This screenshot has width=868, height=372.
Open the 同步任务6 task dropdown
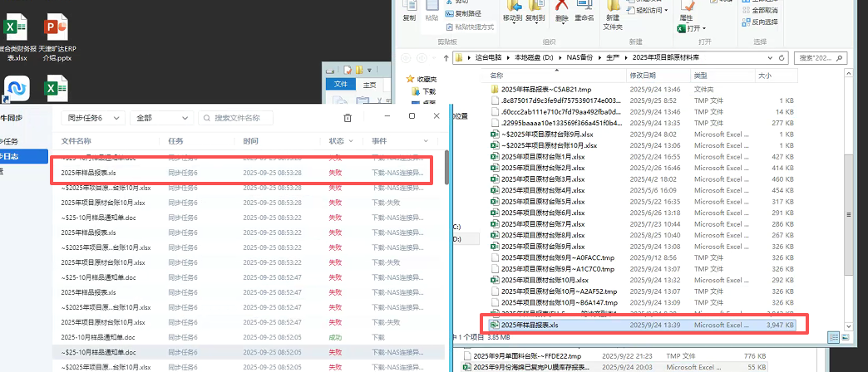(x=92, y=118)
